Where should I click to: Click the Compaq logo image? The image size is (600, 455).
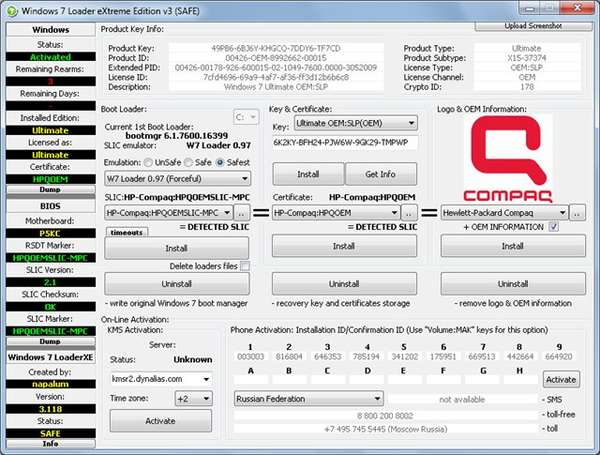tap(509, 158)
